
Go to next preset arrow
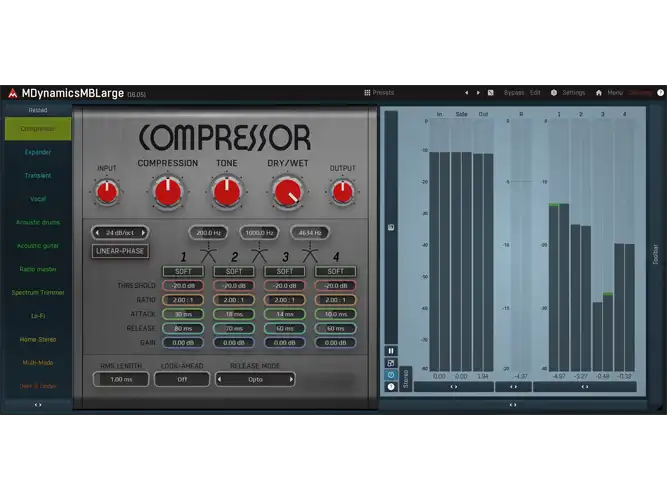point(478,92)
